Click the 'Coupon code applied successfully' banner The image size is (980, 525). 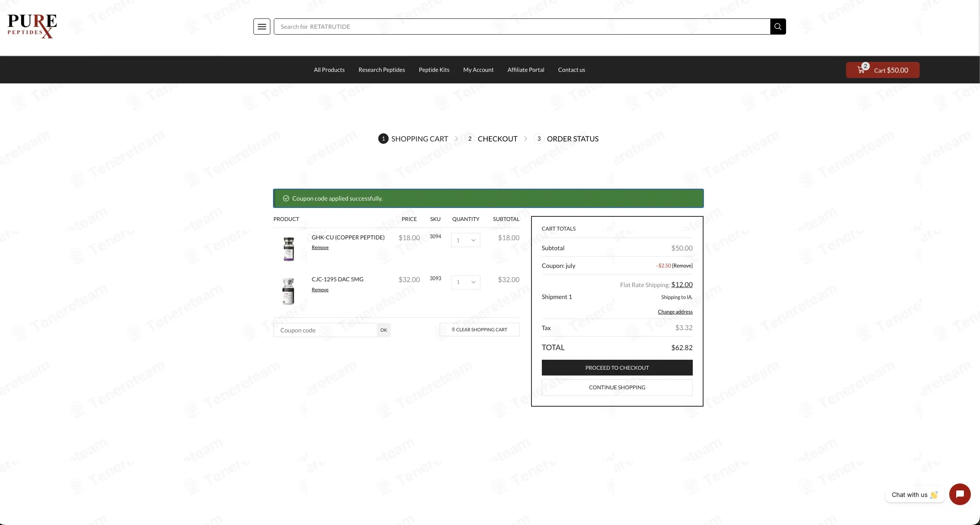click(488, 198)
